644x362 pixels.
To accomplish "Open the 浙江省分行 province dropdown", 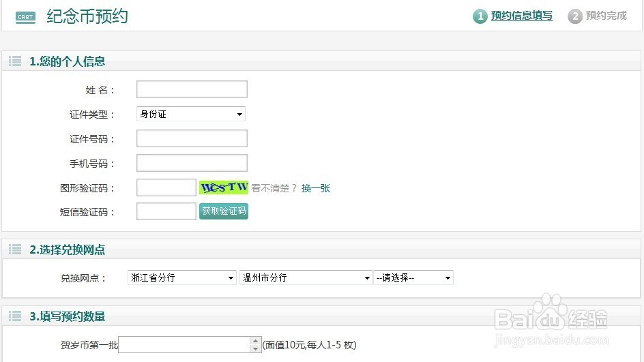I will (182, 278).
